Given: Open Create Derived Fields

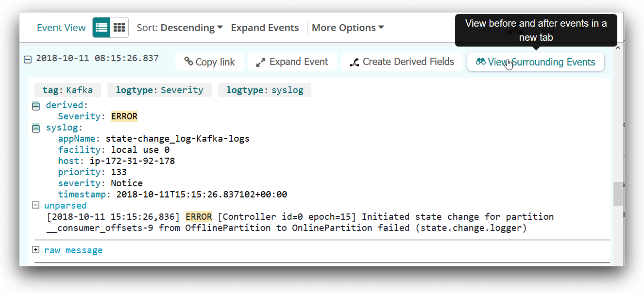Looking at the screenshot, I should point(402,62).
